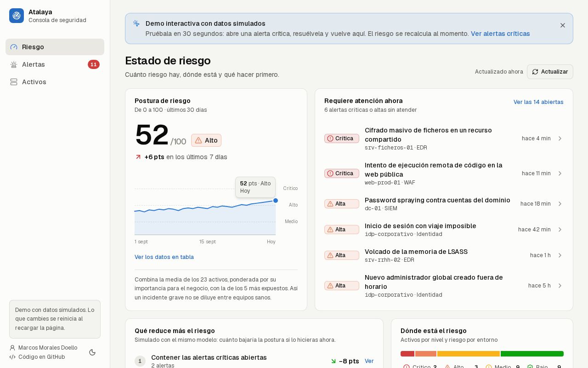Open the Riesgo section in sidebar
The image size is (588, 368).
pos(55,47)
